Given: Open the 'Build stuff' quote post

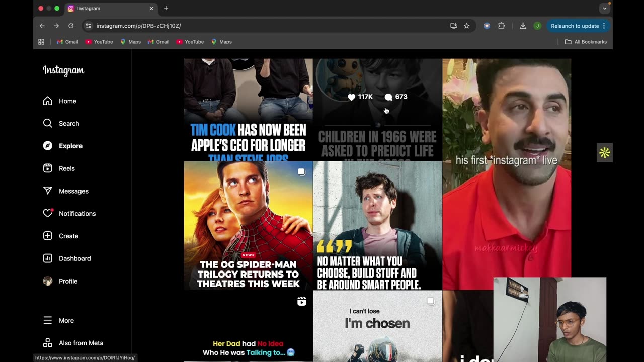Looking at the screenshot, I should (377, 225).
